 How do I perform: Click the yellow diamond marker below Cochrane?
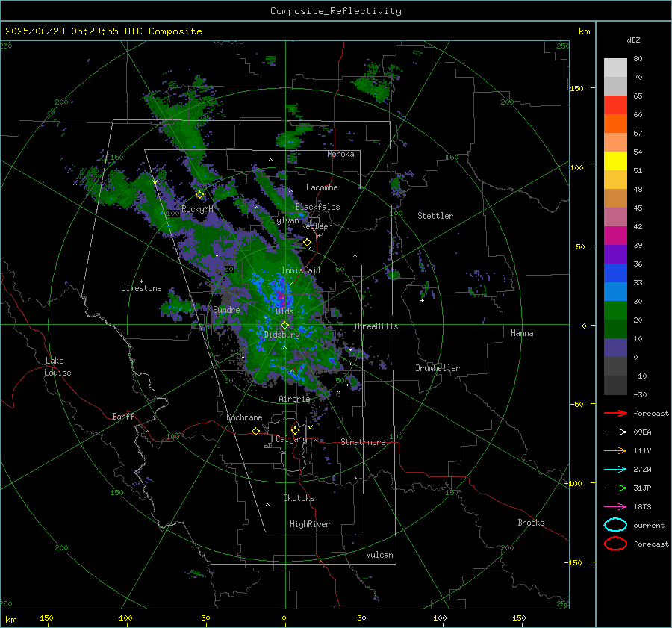point(256,431)
